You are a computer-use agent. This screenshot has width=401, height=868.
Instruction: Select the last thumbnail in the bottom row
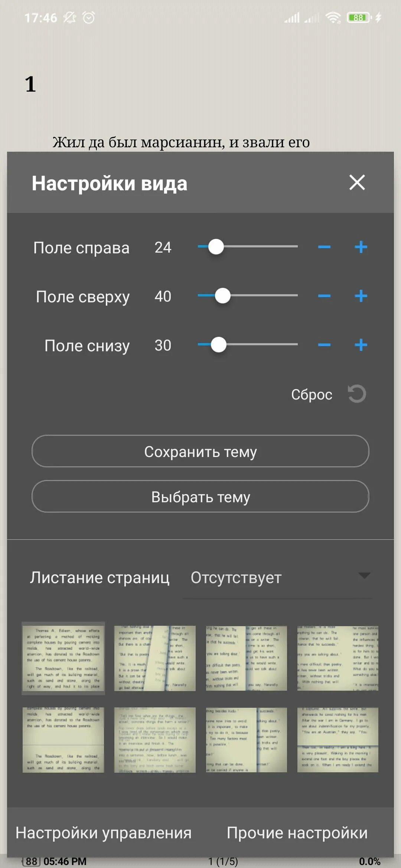(x=338, y=740)
